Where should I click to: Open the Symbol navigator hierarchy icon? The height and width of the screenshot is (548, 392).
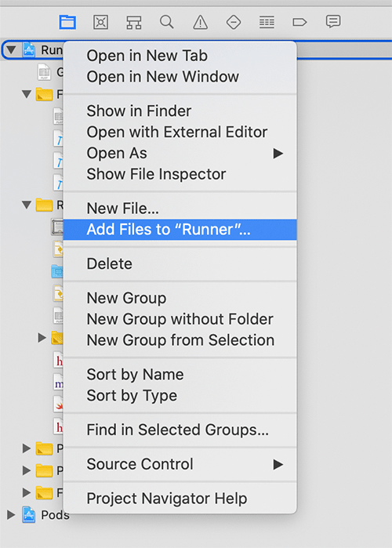[x=134, y=23]
